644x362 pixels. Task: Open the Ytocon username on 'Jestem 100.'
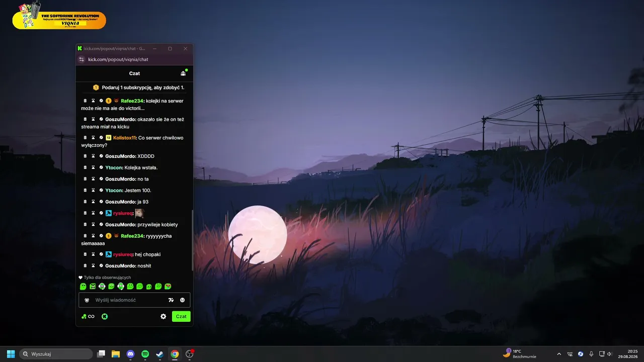tap(114, 191)
